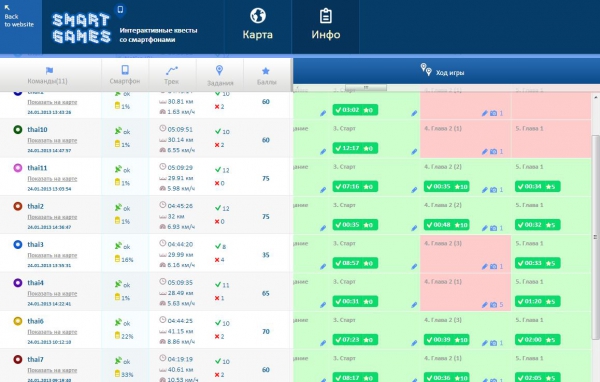Click thai3 Глава 1 badge 00:33

538,263
